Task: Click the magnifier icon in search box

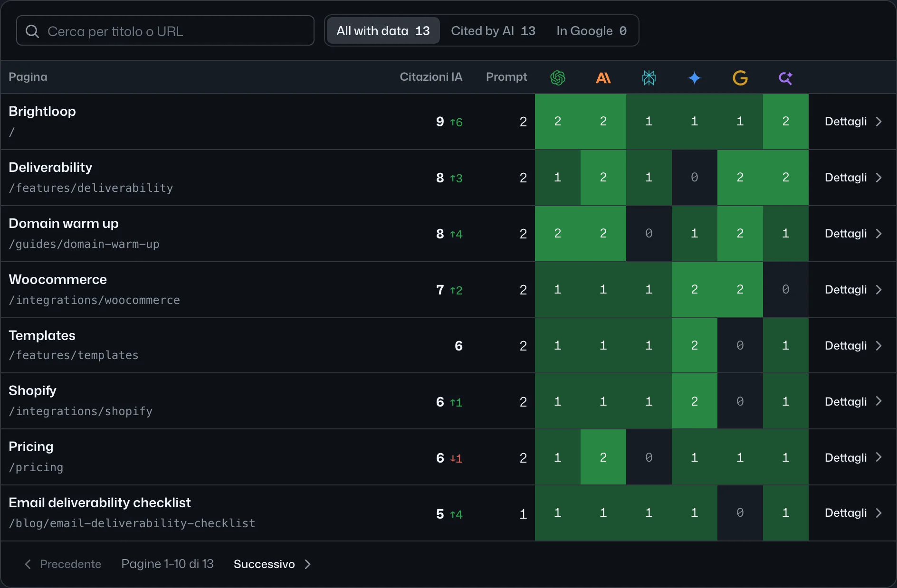Action: click(x=32, y=31)
